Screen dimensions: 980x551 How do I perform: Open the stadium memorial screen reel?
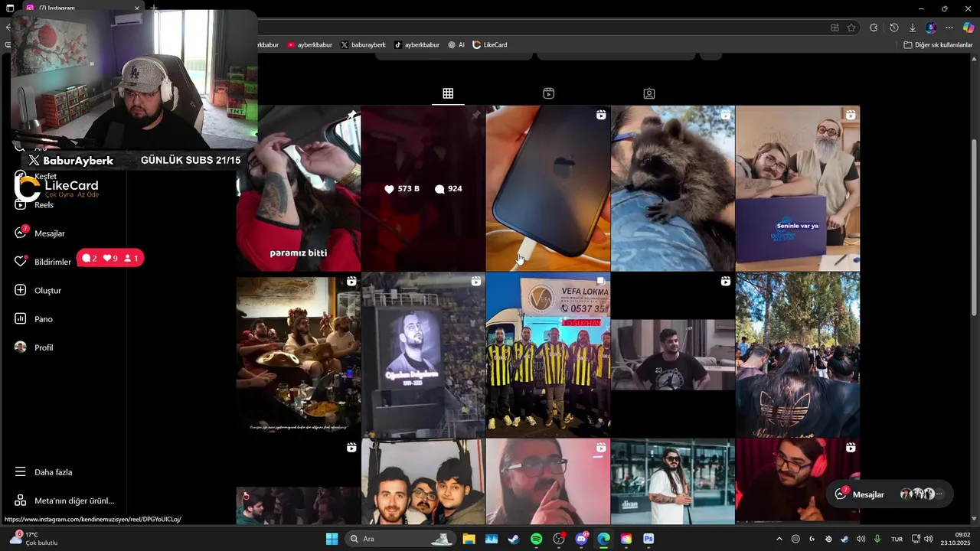pos(423,355)
